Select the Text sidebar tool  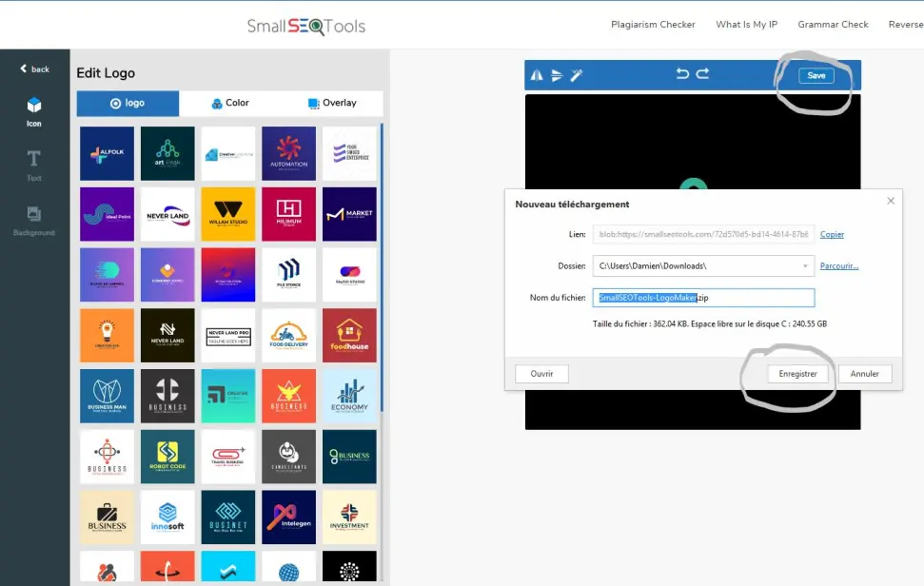(x=34, y=166)
